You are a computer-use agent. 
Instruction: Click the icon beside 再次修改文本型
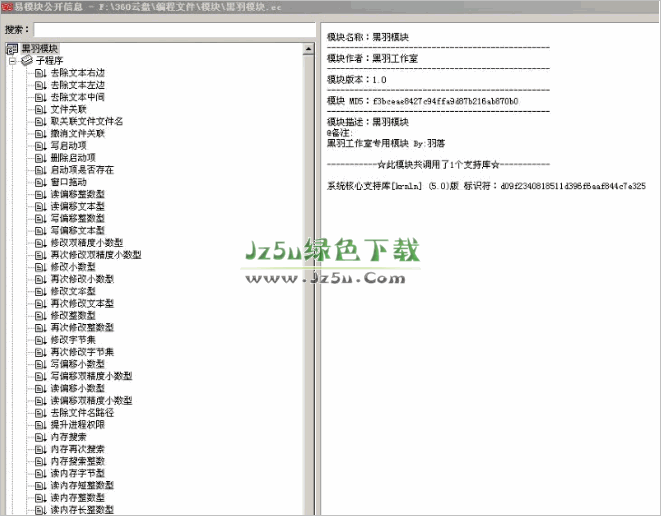[41, 304]
